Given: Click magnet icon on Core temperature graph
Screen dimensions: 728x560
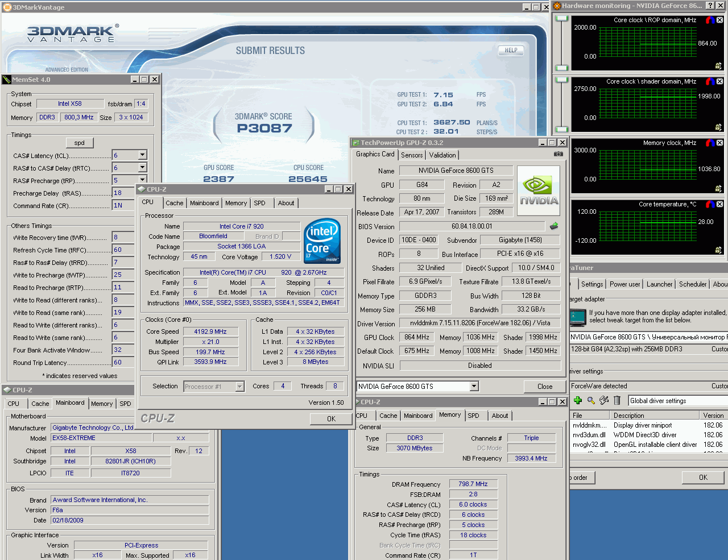Looking at the screenshot, I should tap(710, 204).
